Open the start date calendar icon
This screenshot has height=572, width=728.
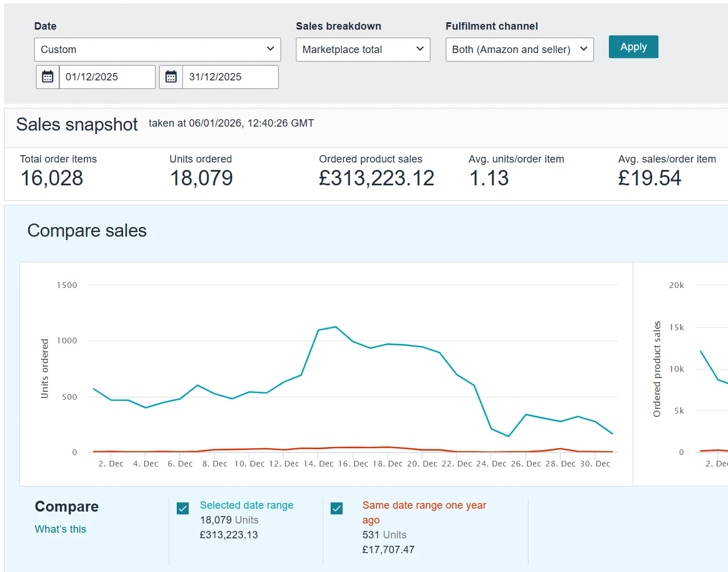tap(48, 77)
